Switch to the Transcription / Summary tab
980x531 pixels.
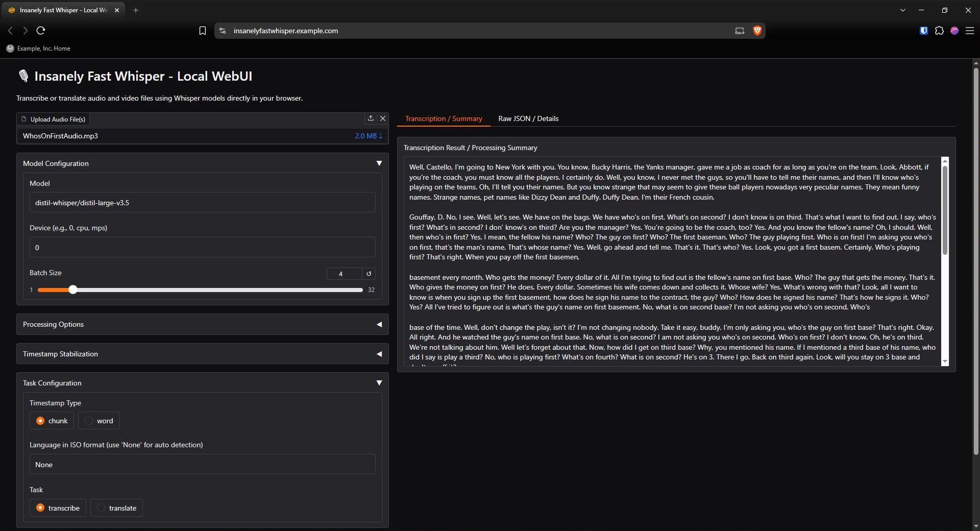coord(444,118)
